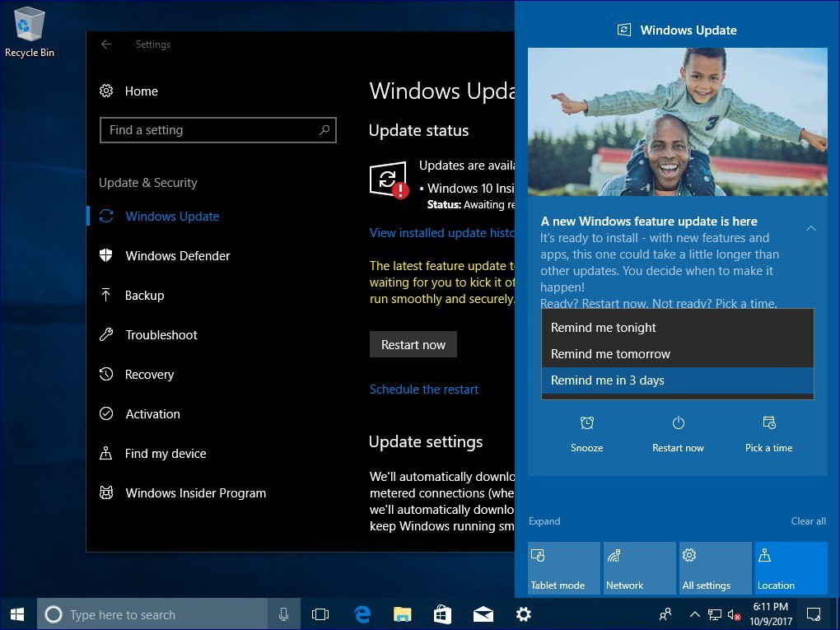Viewport: 840px width, 630px height.
Task: Click View installed update history link
Action: 442,233
